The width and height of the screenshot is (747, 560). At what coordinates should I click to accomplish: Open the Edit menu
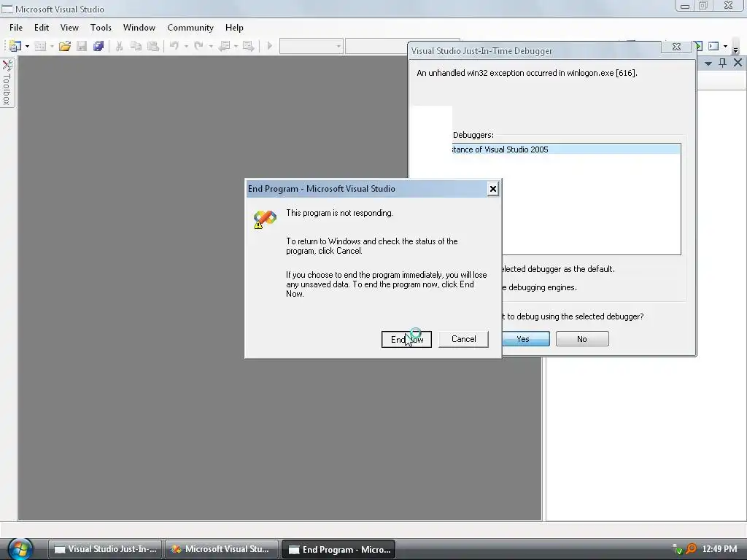coord(42,28)
